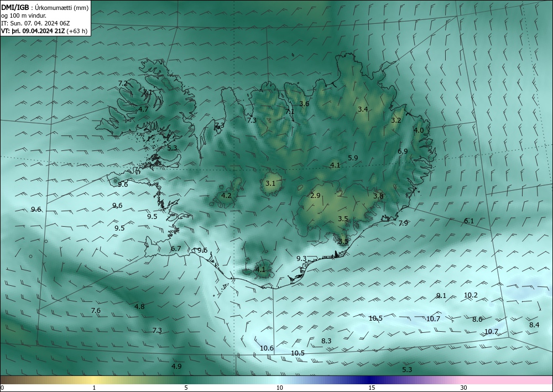The height and width of the screenshot is (392, 553).
Task: Pick the 4.8 value over the ocean
Action: point(140,307)
